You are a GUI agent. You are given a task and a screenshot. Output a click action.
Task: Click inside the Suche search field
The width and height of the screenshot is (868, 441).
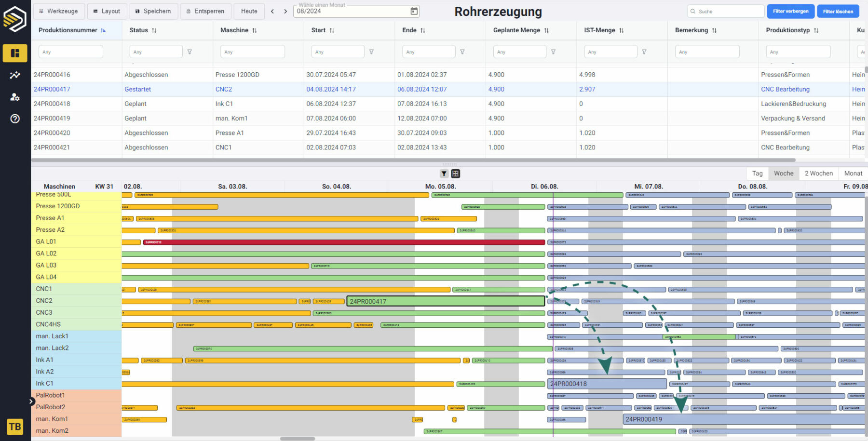[x=725, y=11]
